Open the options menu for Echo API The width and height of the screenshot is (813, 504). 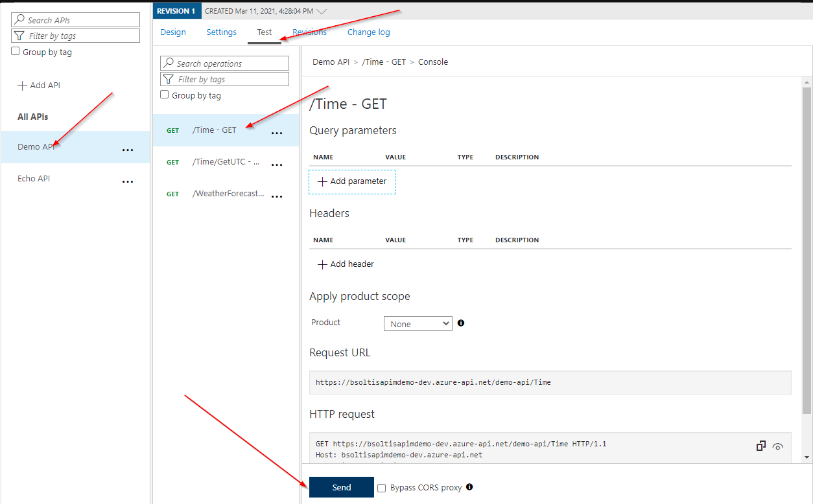pyautogui.click(x=128, y=181)
